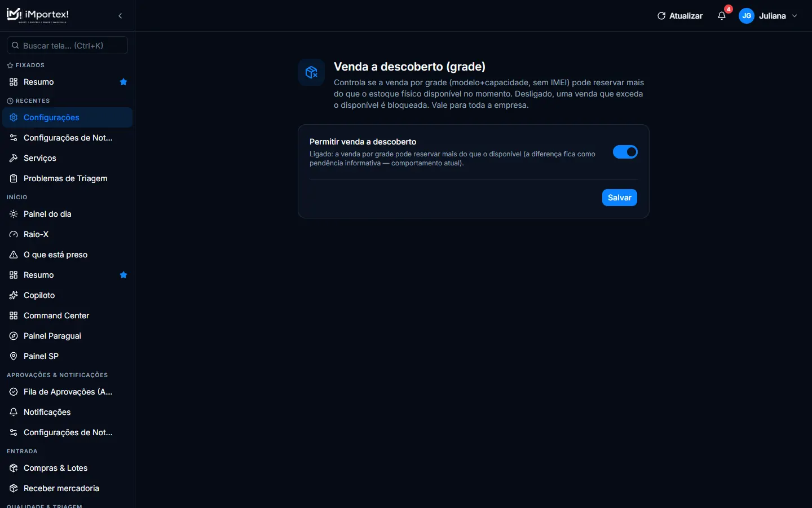
Task: Click the Copiloto sparkle icon
Action: click(x=14, y=295)
